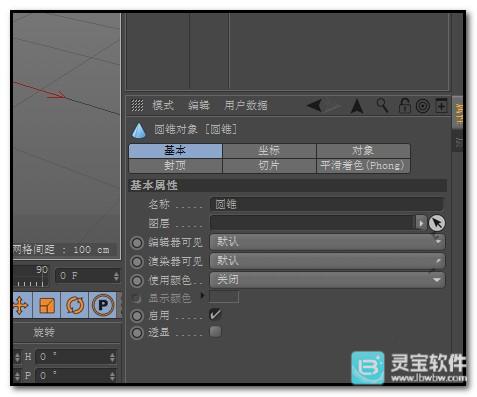
Task: Click the up arrow navigation icon
Action: point(357,106)
